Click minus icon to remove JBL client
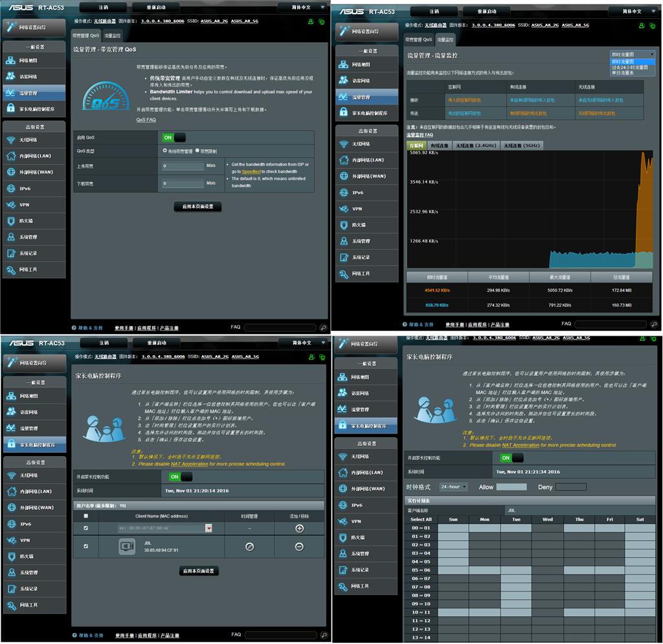The height and width of the screenshot is (644, 663). [x=299, y=547]
